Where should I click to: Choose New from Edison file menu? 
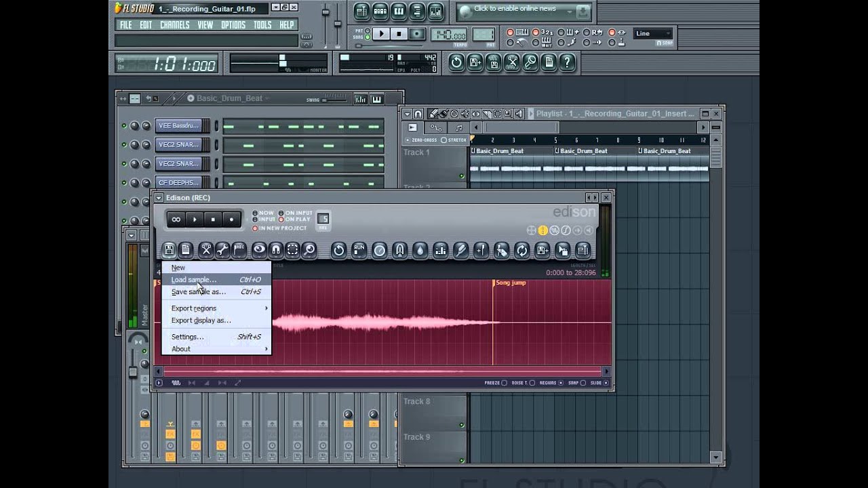216,268
